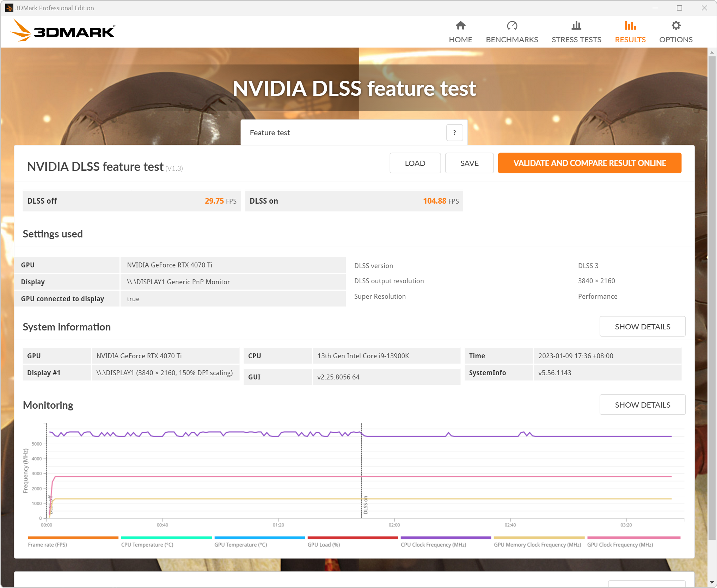Click the output resolution '3840 × 2160'
This screenshot has width=717, height=588.
point(596,281)
